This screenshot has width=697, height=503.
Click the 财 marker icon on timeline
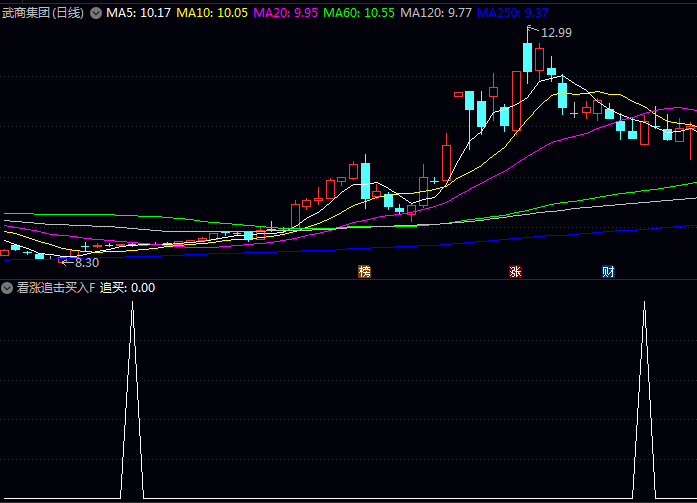(x=607, y=272)
